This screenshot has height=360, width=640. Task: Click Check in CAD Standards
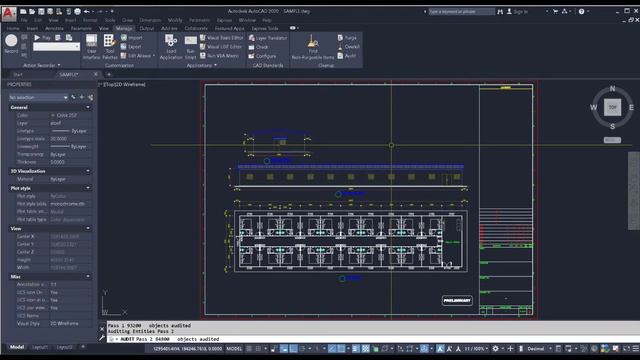258,47
